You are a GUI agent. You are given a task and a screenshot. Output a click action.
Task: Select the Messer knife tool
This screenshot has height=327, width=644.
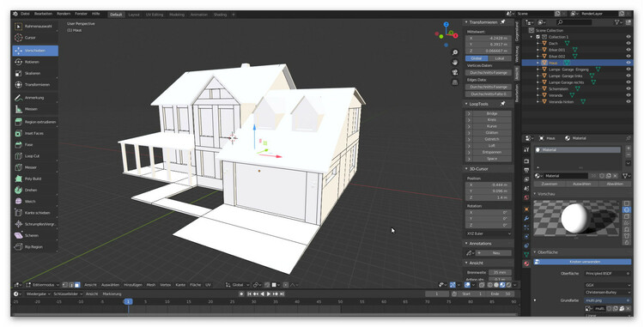[35, 167]
